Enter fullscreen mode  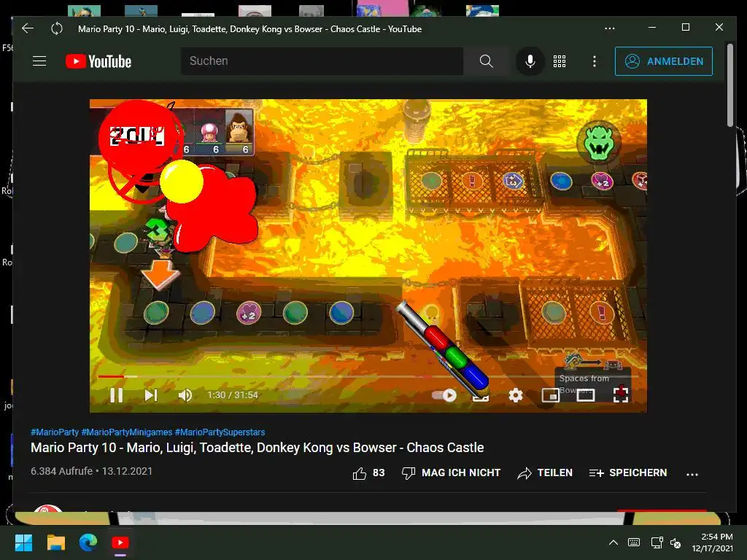pyautogui.click(x=620, y=394)
